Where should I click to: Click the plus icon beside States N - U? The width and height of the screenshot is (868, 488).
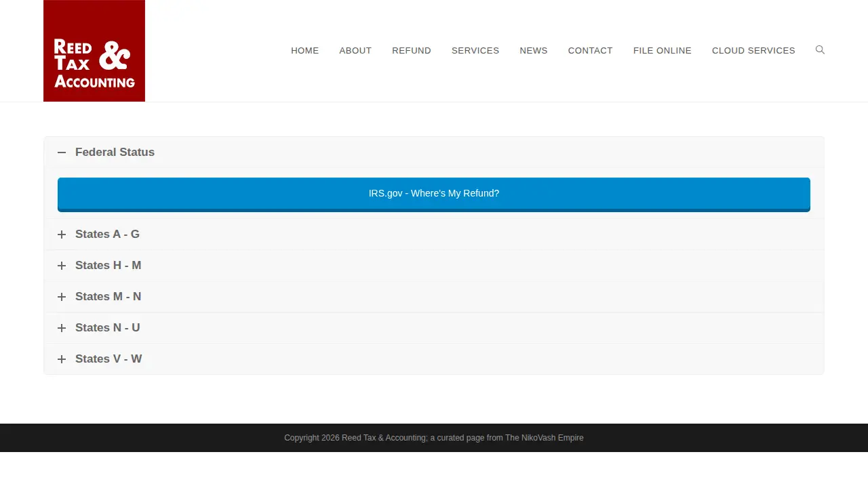click(62, 328)
